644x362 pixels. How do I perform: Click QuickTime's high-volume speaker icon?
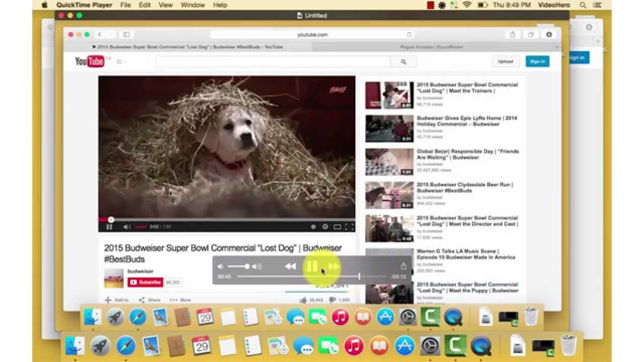click(x=257, y=266)
